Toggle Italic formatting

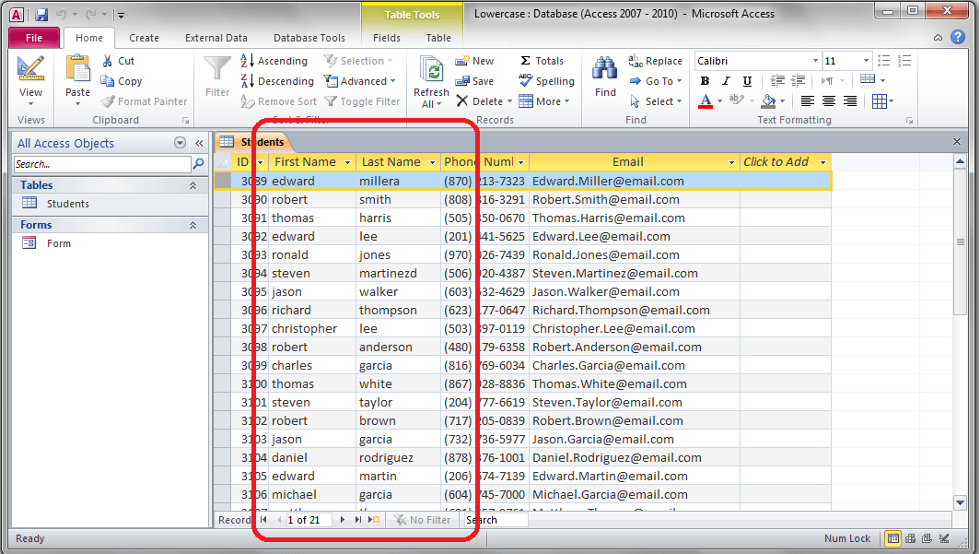726,81
